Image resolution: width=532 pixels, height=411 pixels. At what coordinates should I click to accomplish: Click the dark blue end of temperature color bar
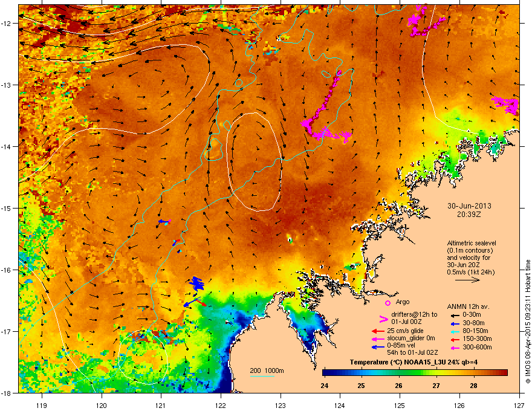(x=326, y=373)
